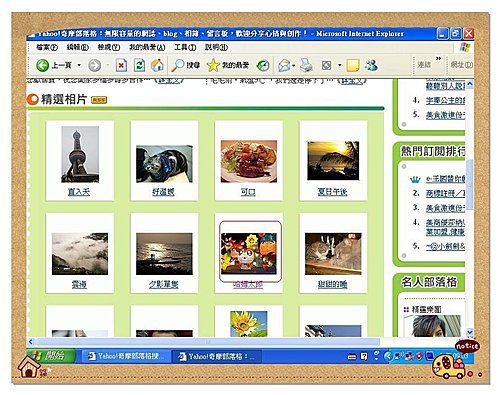Click the horizontal scrollbar track
The image size is (500, 395).
point(207,342)
